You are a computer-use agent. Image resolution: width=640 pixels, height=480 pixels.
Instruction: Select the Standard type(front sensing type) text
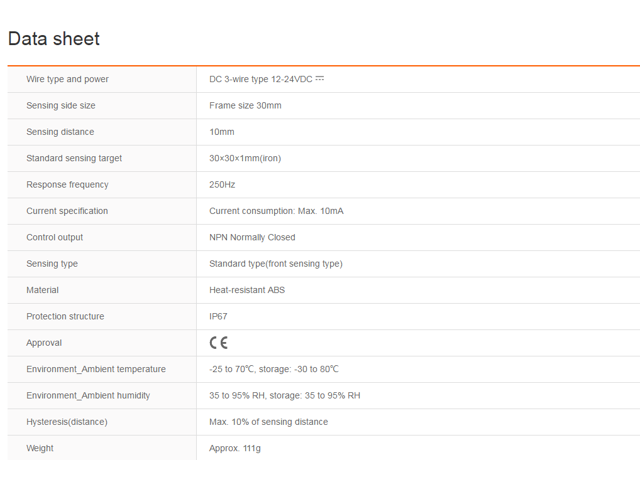pyautogui.click(x=276, y=264)
